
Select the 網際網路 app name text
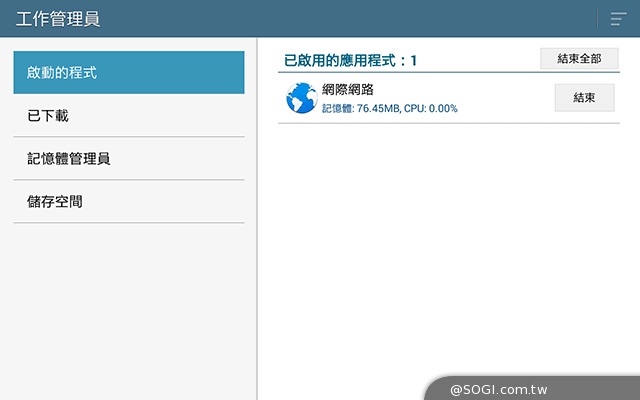point(348,89)
